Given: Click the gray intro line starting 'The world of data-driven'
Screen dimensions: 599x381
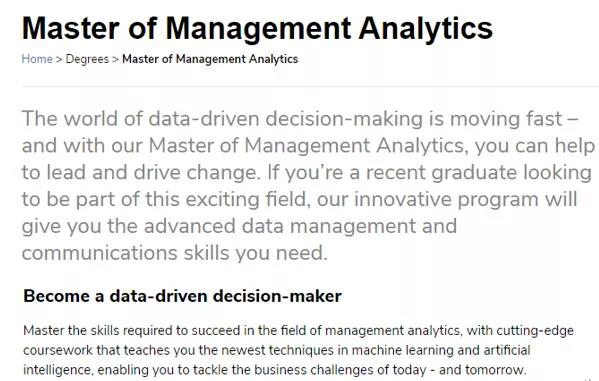Looking at the screenshot, I should point(300,119).
